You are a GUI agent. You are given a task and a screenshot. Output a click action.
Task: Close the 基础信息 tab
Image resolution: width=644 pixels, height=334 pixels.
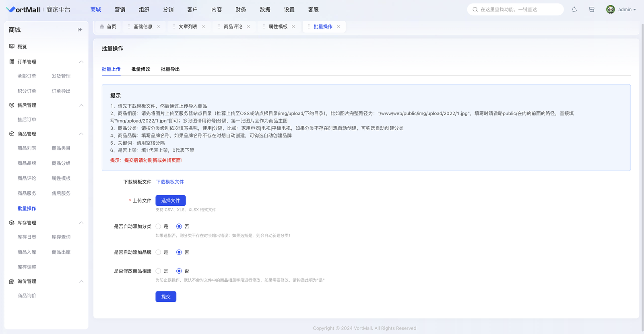[x=158, y=27]
